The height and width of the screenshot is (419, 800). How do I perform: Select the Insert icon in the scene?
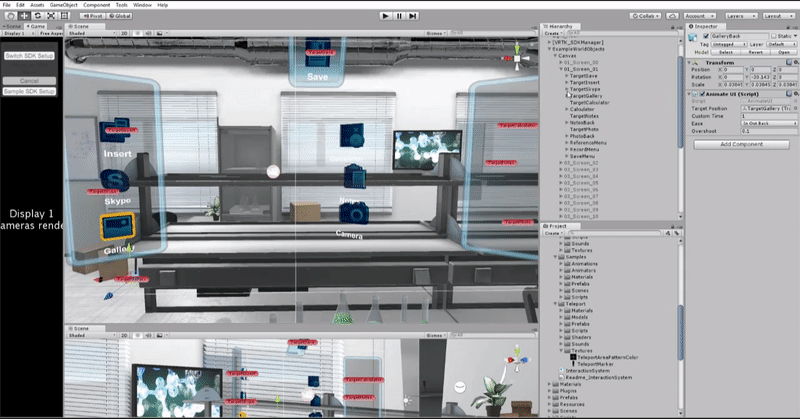114,131
